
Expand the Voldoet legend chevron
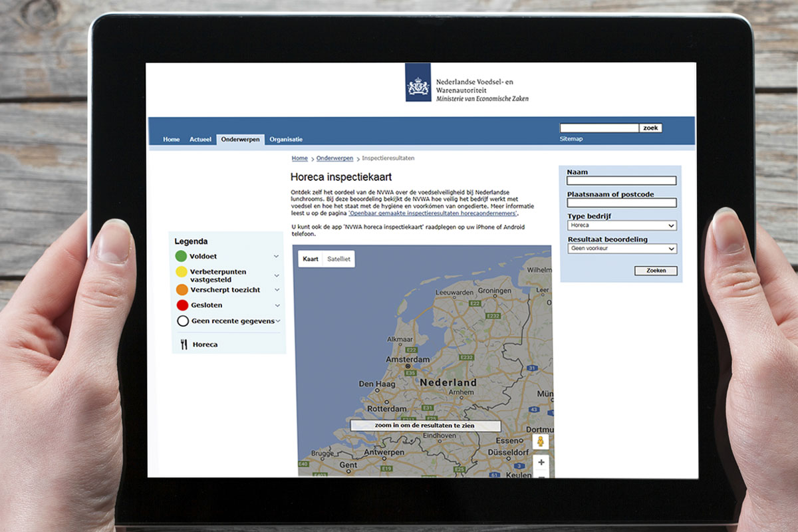click(x=277, y=256)
